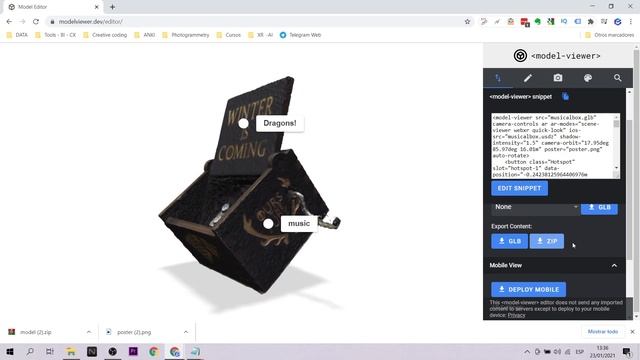This screenshot has height=360, width=640.
Task: Collapse the Mobile View section
Action: [x=614, y=266]
